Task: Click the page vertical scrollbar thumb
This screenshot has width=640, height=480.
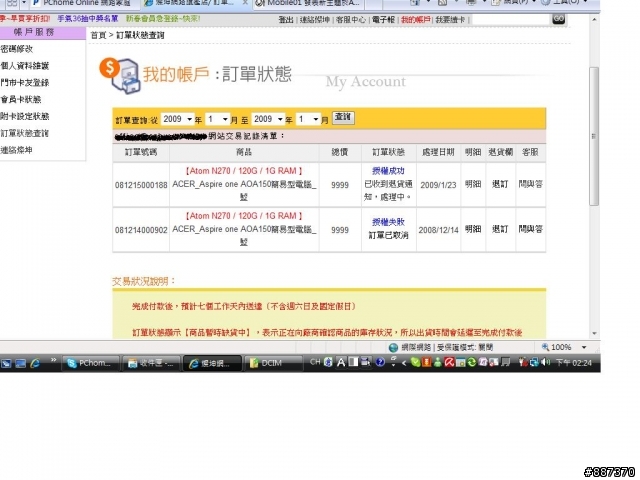Action: click(x=594, y=136)
